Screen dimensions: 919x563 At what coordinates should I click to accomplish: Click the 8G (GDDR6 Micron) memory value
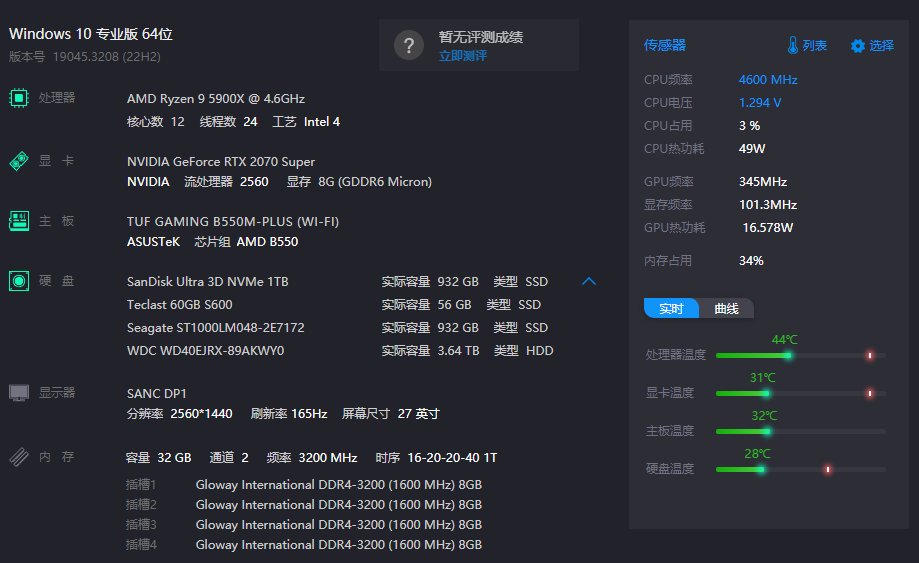375,182
